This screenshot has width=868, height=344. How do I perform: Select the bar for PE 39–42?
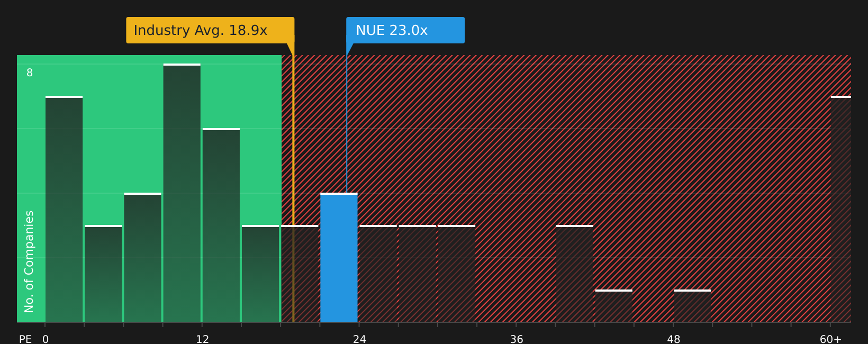pyautogui.click(x=574, y=274)
